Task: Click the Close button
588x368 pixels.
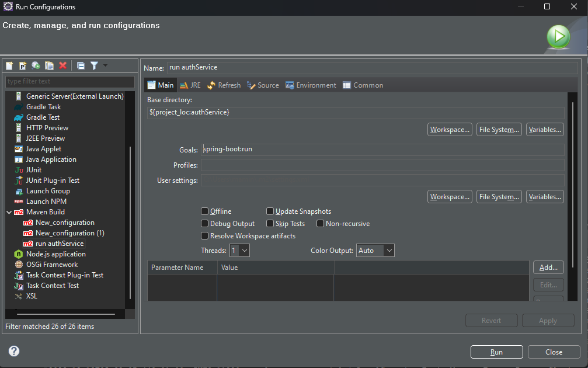Action: click(554, 352)
